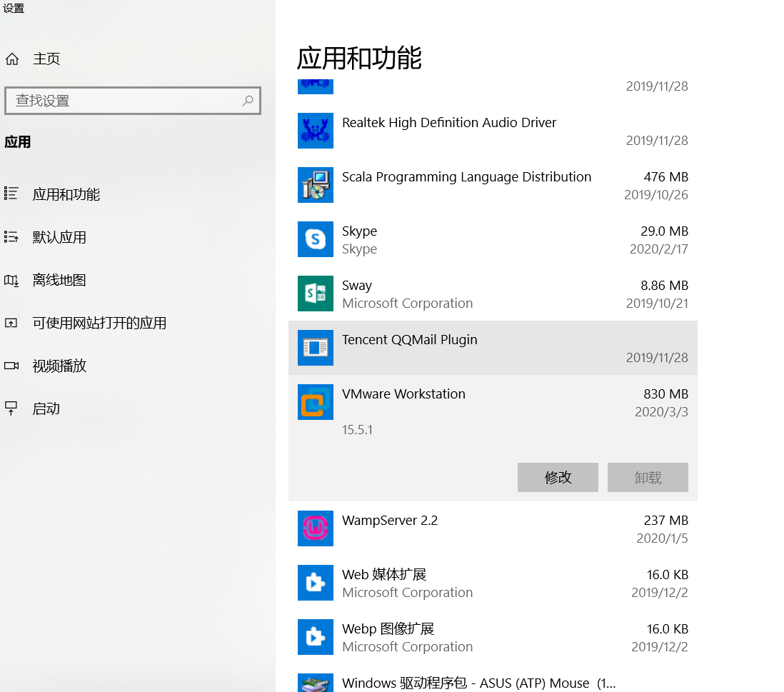
Task: Click the search magnifier icon in 查找设置
Action: (x=248, y=101)
